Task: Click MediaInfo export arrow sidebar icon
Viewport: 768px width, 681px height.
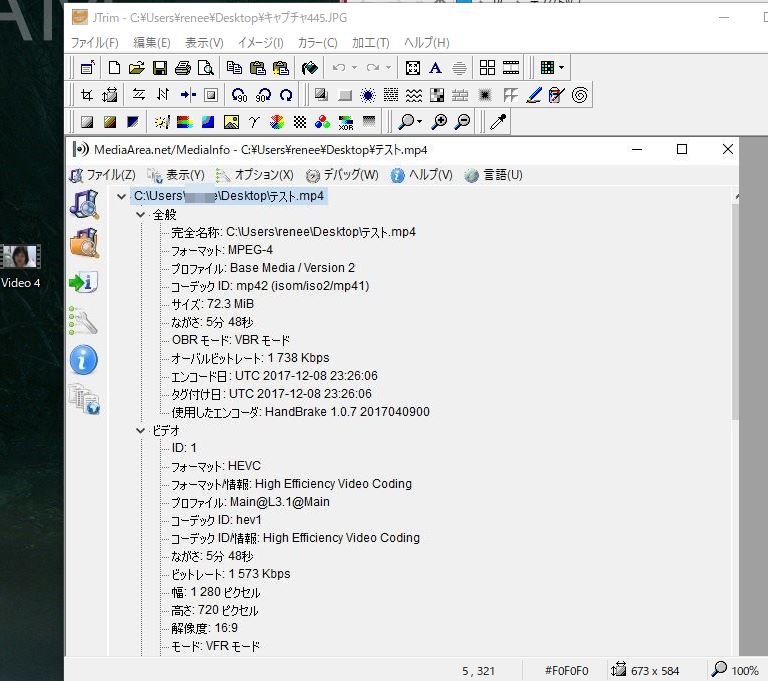Action: click(83, 282)
